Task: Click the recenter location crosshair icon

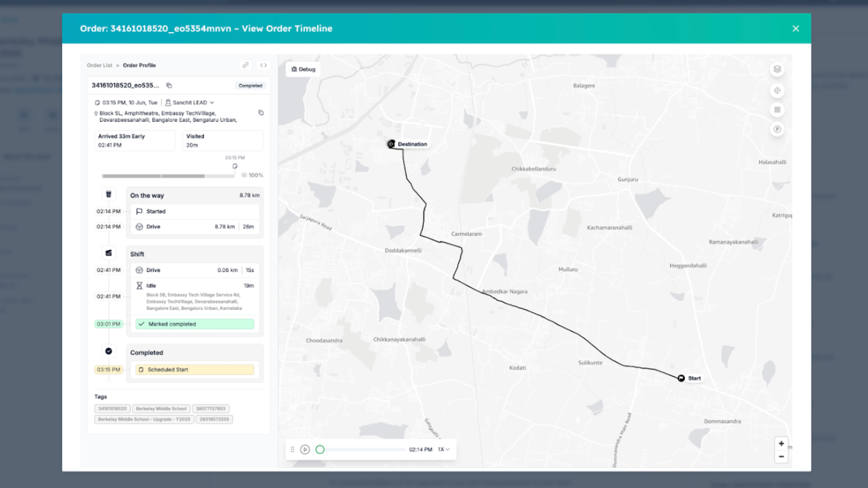Action: (777, 90)
